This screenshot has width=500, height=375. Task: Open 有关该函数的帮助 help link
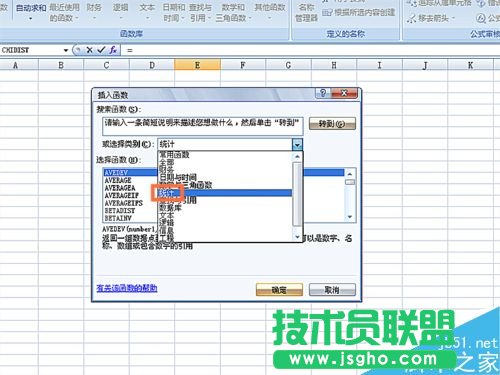pos(127,288)
